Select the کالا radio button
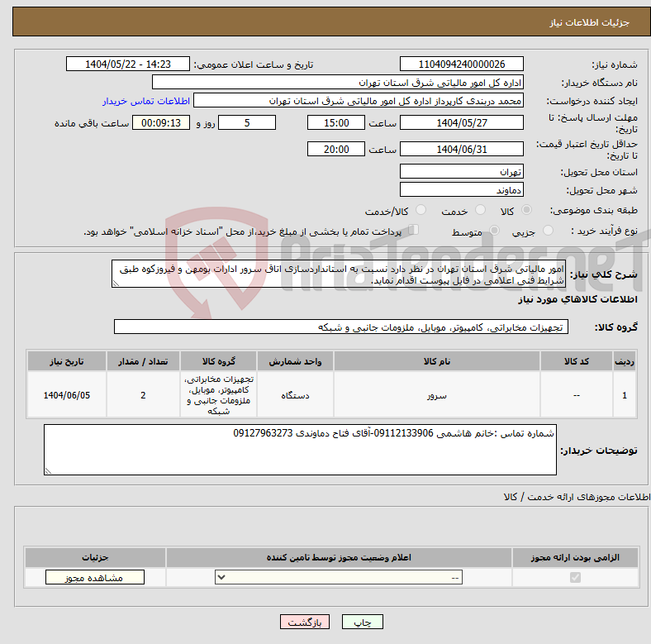 click(x=526, y=210)
